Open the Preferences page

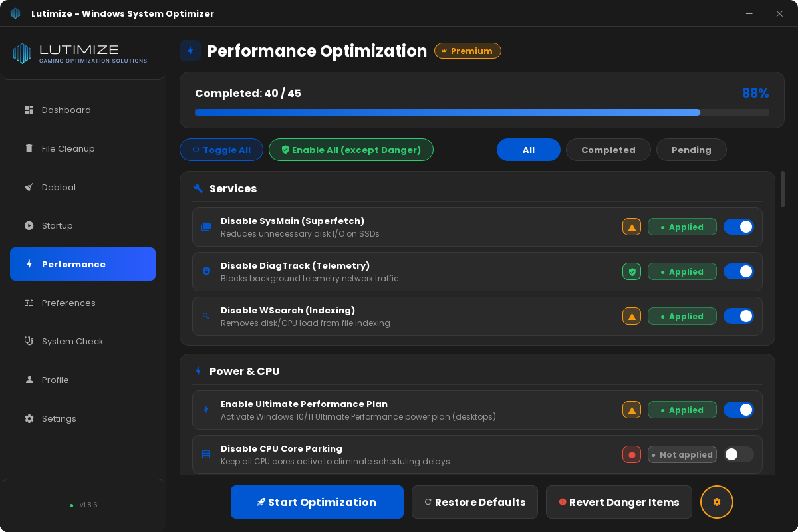coord(82,303)
